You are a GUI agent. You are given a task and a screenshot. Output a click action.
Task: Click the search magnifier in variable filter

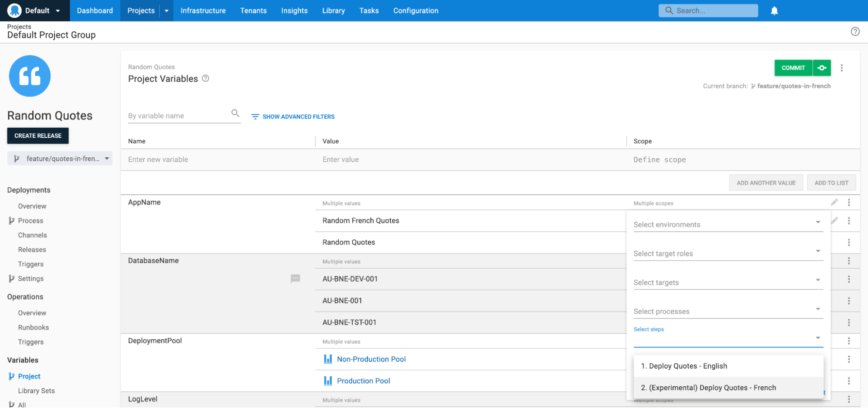coord(235,113)
